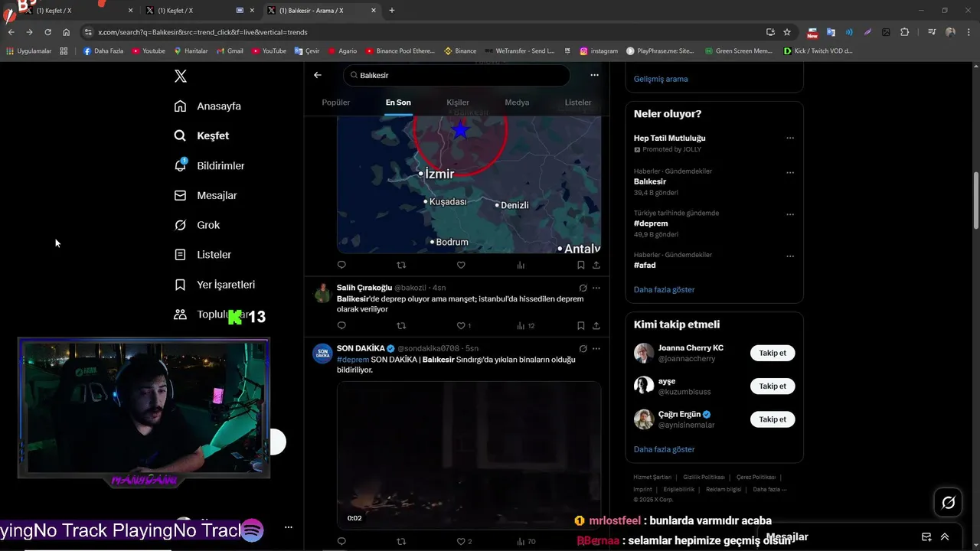Expand the Mesajlar drawer chevrons

pyautogui.click(x=945, y=537)
